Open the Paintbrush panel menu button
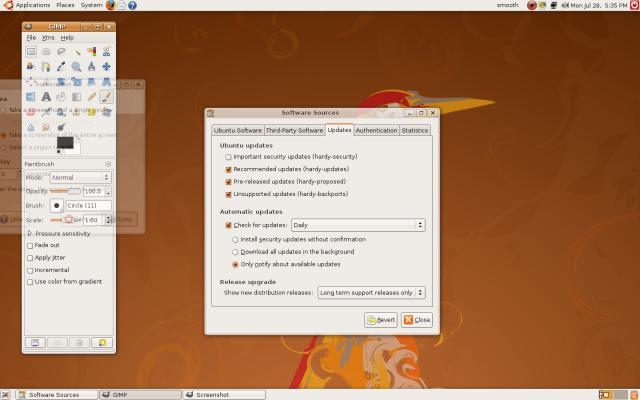 coord(108,164)
